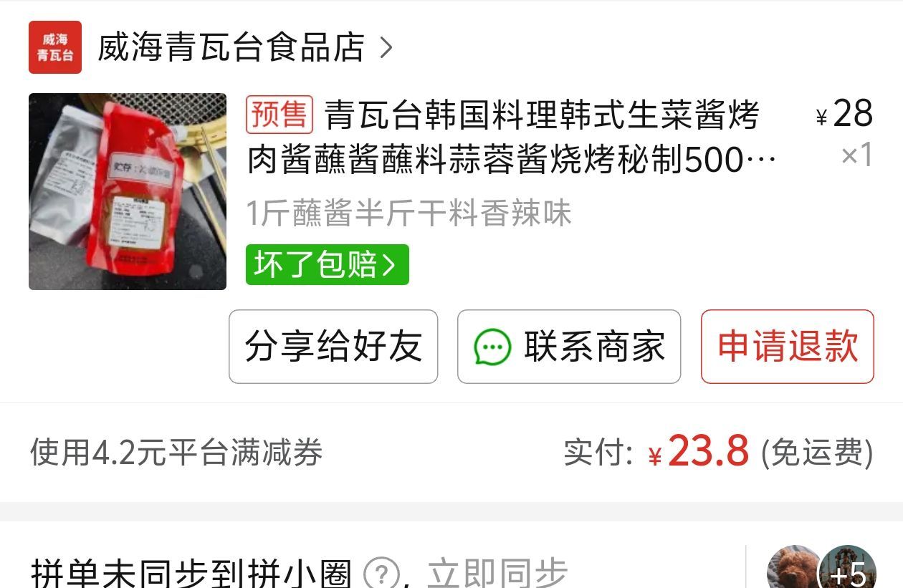Open the green 坏了包赔 guarantee badge
The height and width of the screenshot is (588, 903).
tap(328, 265)
